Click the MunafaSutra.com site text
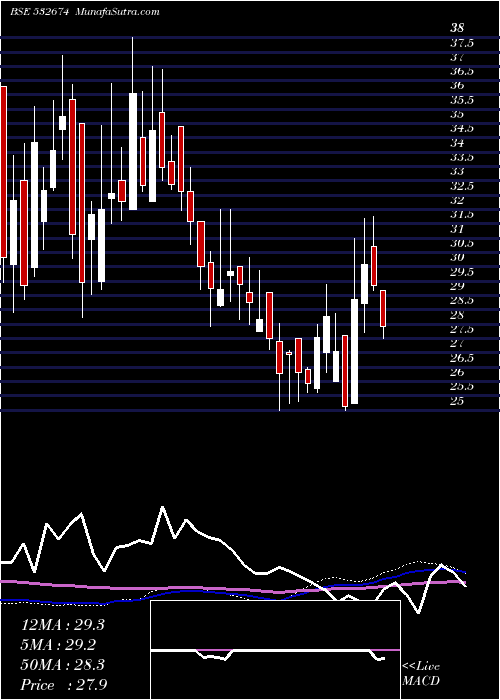The width and height of the screenshot is (500, 700). point(117,12)
